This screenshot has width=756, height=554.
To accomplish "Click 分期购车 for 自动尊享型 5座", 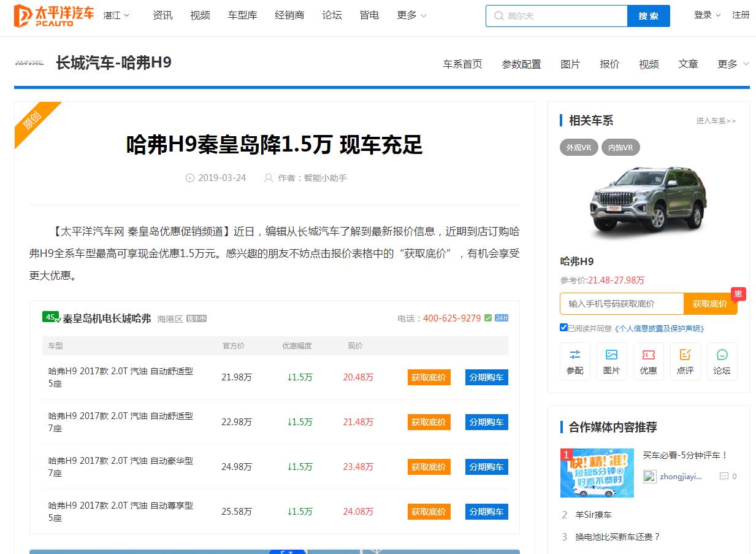I will [487, 512].
